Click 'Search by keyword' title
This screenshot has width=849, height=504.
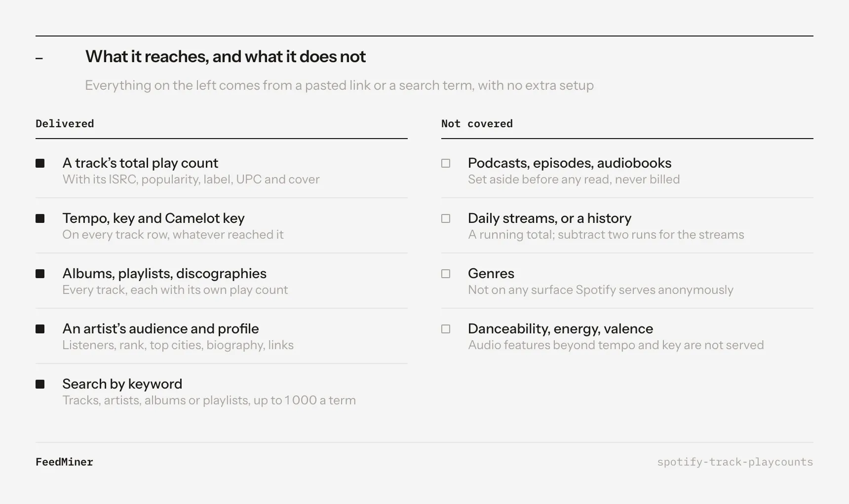[x=122, y=384]
